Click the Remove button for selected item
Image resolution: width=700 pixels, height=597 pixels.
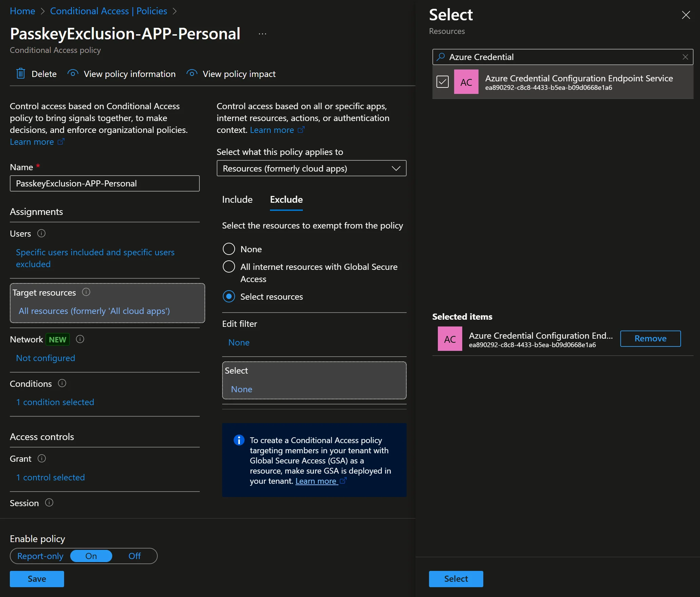[650, 338]
